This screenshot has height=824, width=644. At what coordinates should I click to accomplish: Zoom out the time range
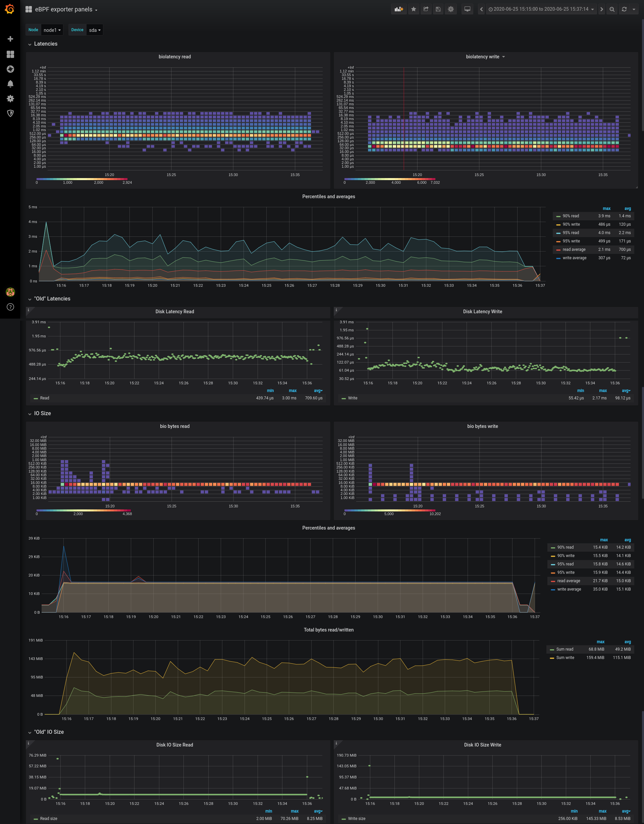coord(612,9)
